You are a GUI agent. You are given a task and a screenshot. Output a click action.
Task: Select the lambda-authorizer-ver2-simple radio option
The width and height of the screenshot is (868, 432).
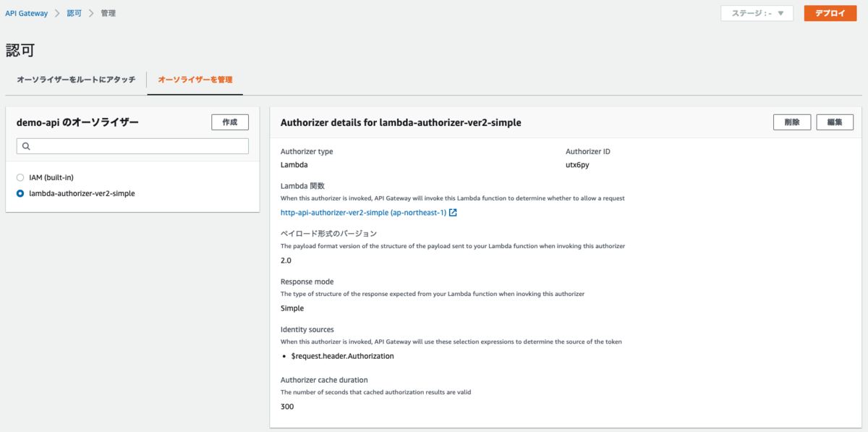coord(20,193)
